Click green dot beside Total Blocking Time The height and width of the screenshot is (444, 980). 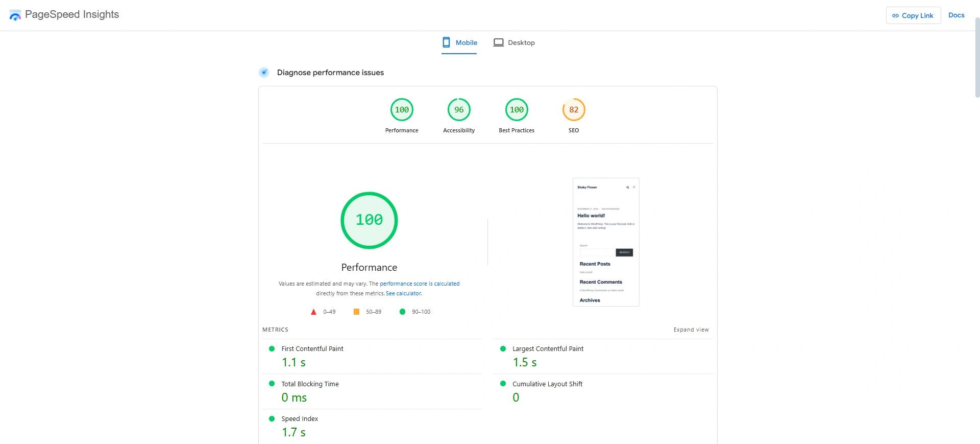click(272, 384)
